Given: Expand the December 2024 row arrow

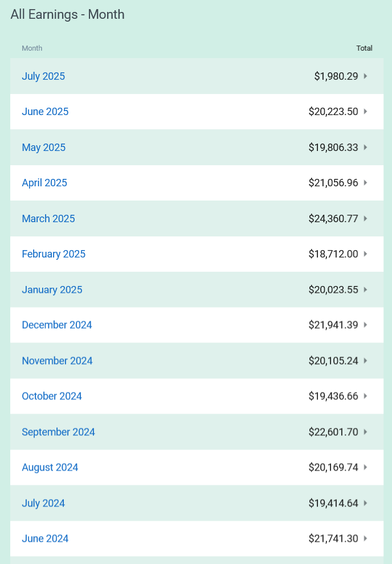Looking at the screenshot, I should click(x=365, y=325).
